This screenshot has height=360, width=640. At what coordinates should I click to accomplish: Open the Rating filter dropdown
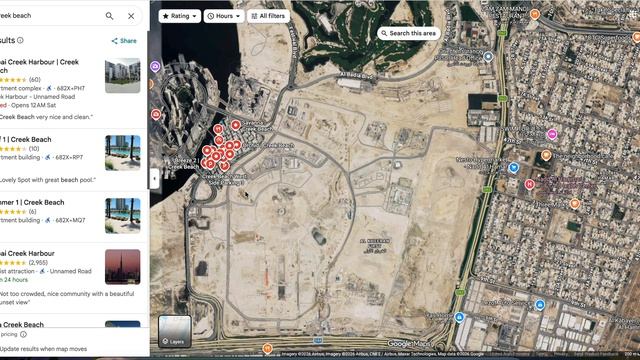(180, 16)
